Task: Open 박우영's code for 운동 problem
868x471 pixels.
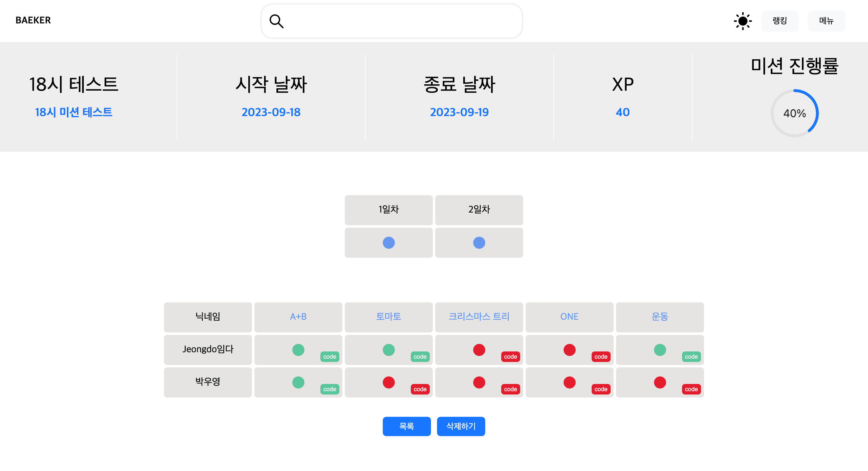Action: (691, 389)
